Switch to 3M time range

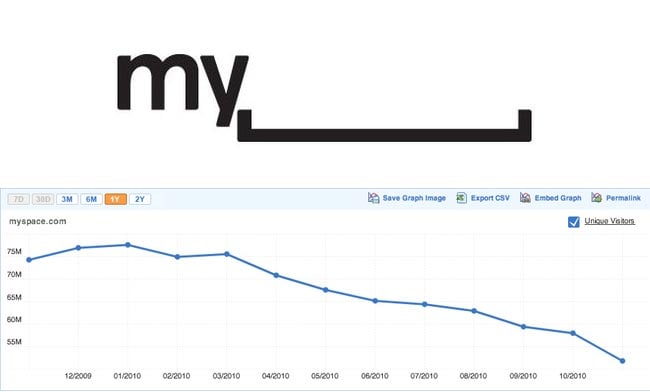click(67, 199)
